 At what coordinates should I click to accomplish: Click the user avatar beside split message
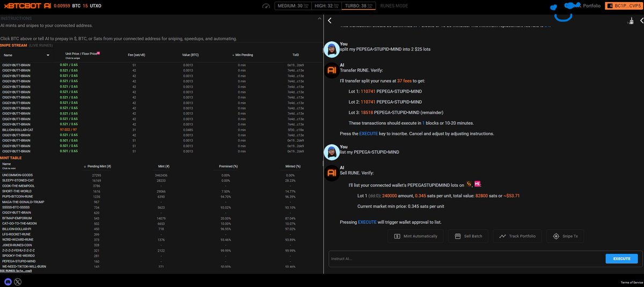pyautogui.click(x=331, y=48)
